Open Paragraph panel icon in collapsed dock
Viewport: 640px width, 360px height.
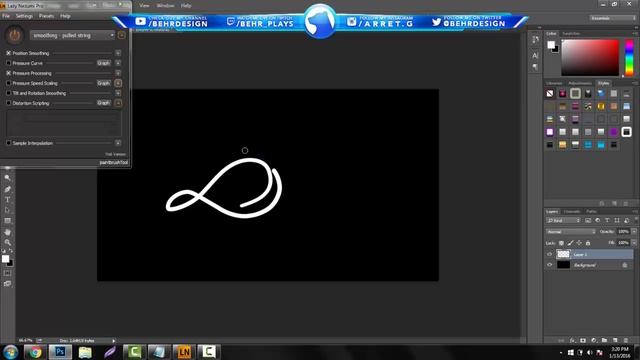click(x=535, y=67)
